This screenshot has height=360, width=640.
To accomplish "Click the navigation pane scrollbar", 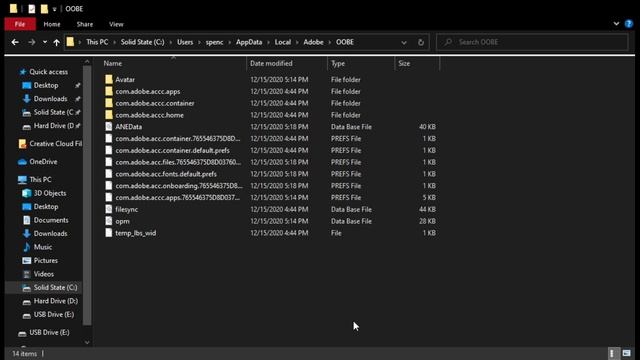I will [x=87, y=196].
